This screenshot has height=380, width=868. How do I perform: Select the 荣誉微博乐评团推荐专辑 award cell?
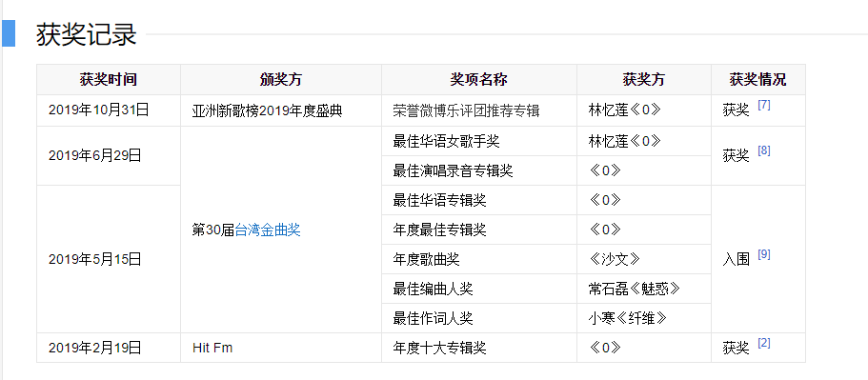pyautogui.click(x=479, y=110)
